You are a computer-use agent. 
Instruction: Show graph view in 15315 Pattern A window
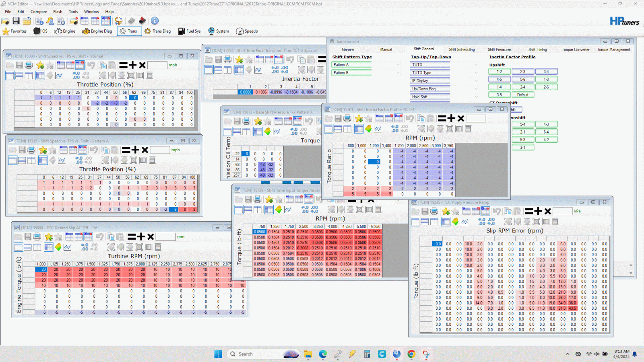coord(62,160)
